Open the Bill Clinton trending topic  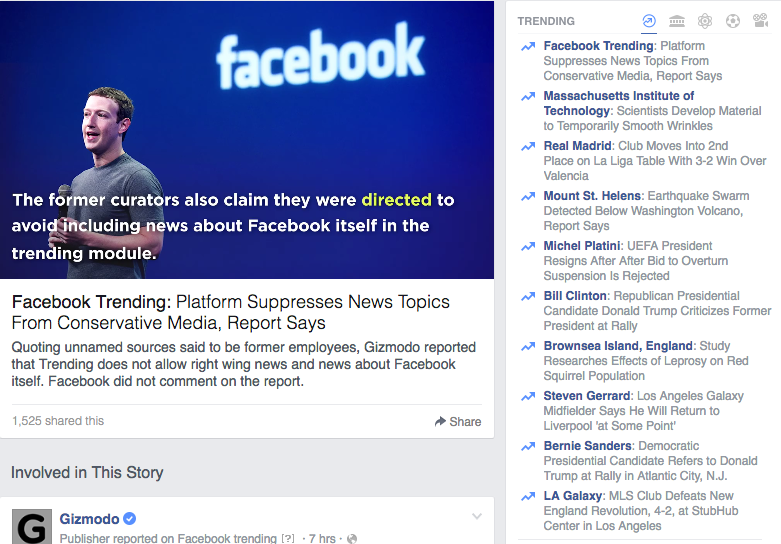click(575, 296)
